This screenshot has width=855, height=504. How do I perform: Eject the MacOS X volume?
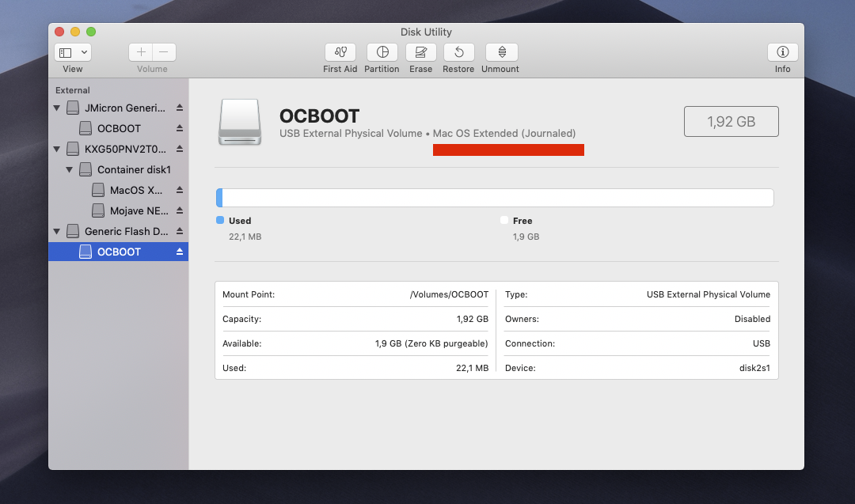tap(180, 190)
